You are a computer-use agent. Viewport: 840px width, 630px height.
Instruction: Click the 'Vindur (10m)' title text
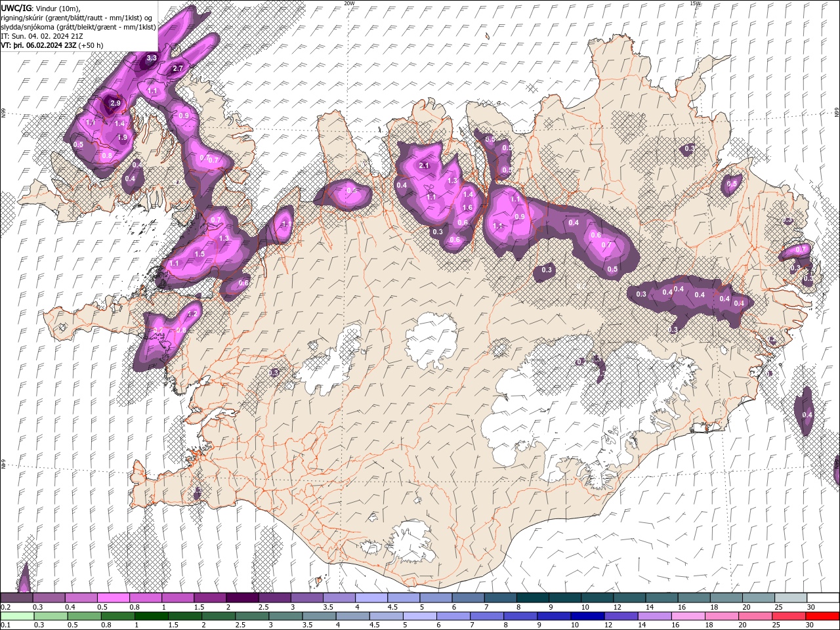(56, 8)
